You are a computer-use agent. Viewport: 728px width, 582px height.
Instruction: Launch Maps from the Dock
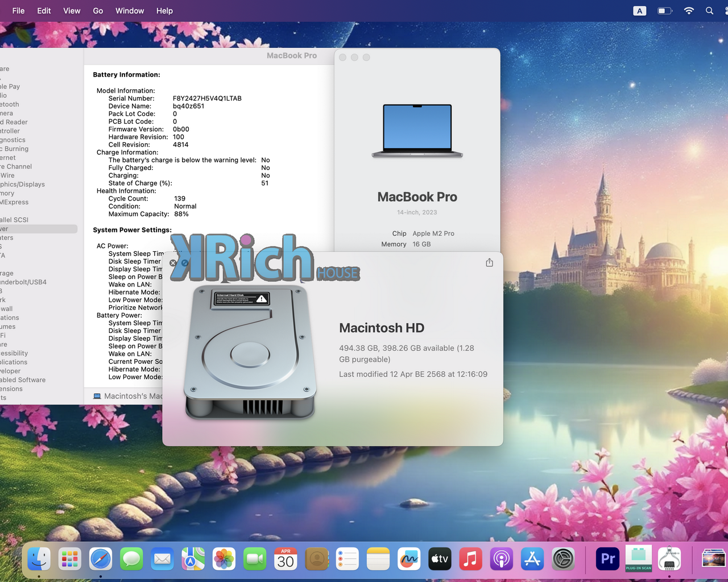pos(193,559)
